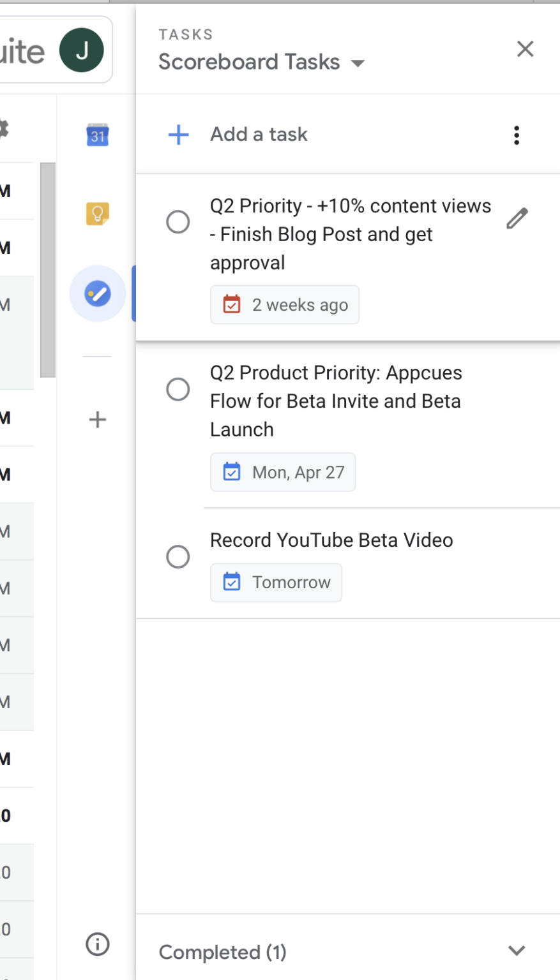Click the info icon at sidebar bottom
The image size is (560, 980).
[x=98, y=944]
